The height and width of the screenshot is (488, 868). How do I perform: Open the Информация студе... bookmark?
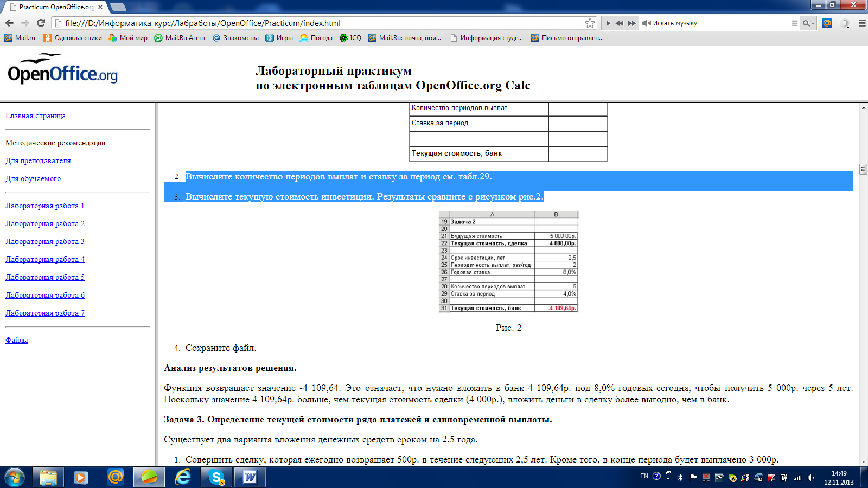(487, 38)
